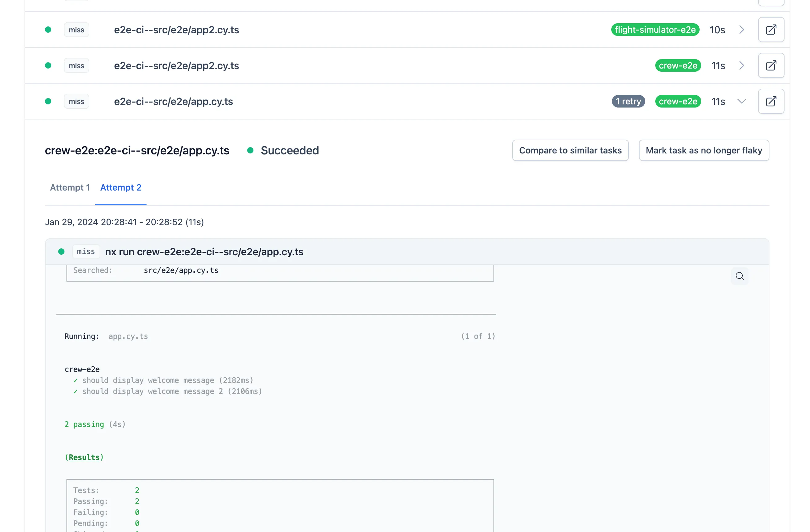Image resolution: width=810 pixels, height=532 pixels.
Task: Switch to the Attempt 1 tab
Action: (x=70, y=187)
